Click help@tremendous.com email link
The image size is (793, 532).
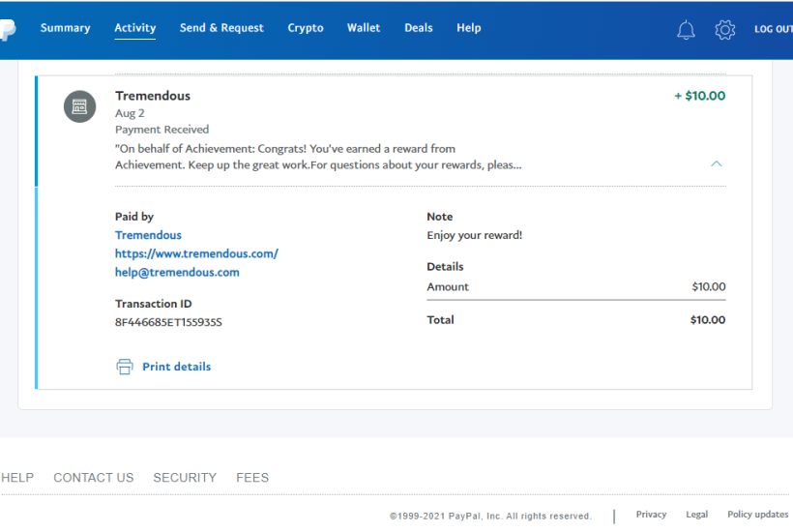[177, 273]
